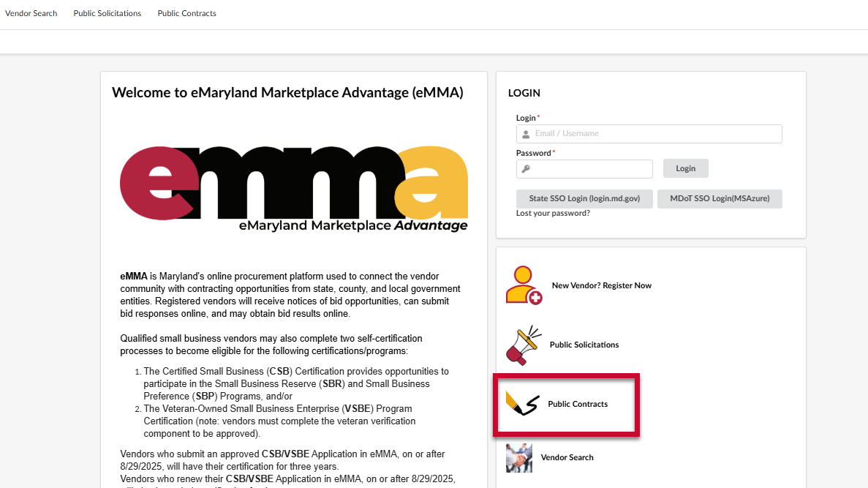
Task: Click the New Vendor register person icon
Action: (x=524, y=285)
